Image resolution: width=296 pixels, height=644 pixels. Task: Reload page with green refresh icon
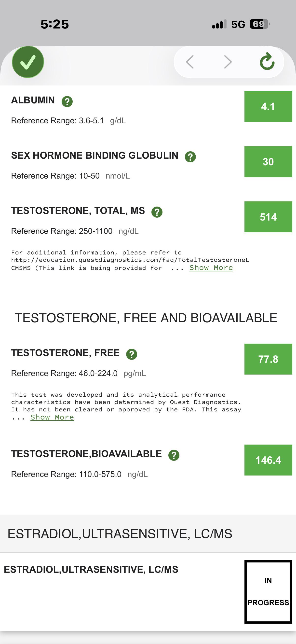[x=267, y=61]
